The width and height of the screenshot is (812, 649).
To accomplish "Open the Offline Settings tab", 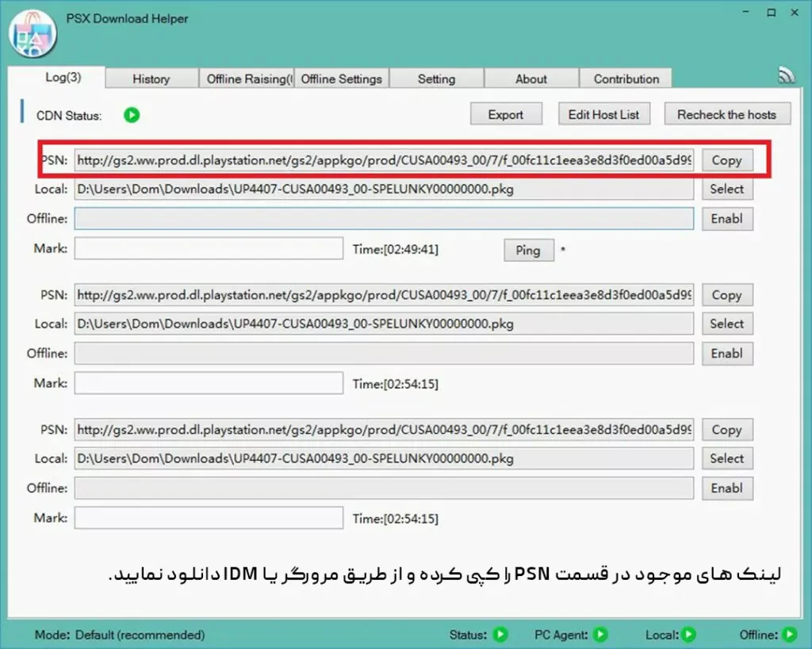I will tap(342, 79).
